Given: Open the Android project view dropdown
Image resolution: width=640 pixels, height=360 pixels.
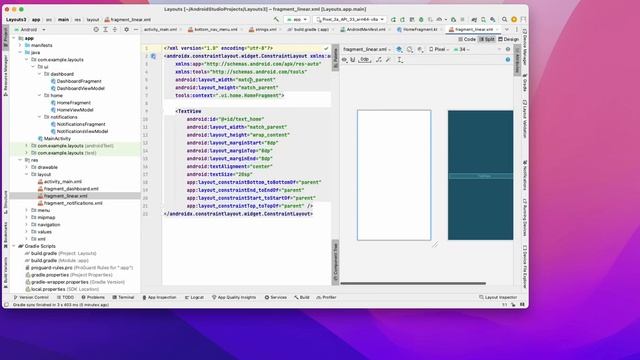Looking at the screenshot, I should [29, 29].
